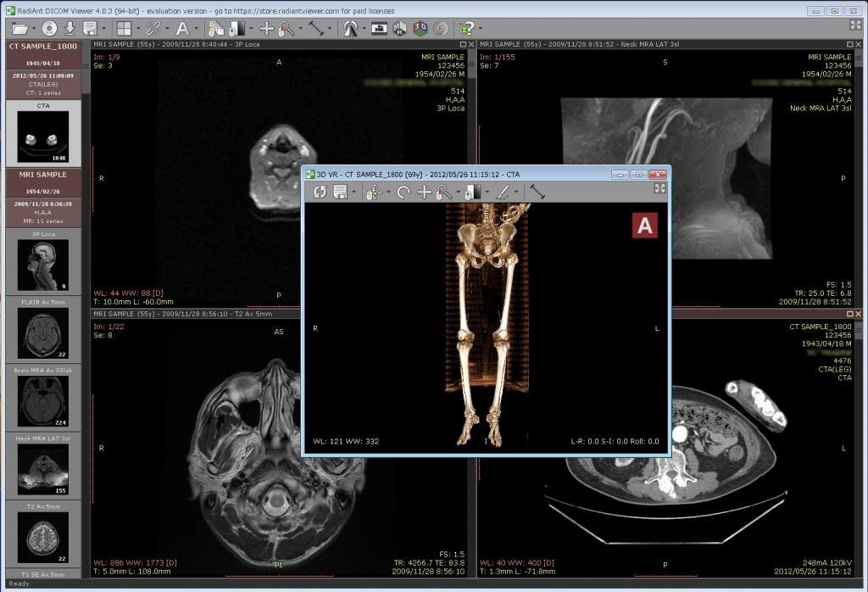Screen dimensions: 868x592
Task: Launch 3D volume rendering cube icon
Action: 420,28
